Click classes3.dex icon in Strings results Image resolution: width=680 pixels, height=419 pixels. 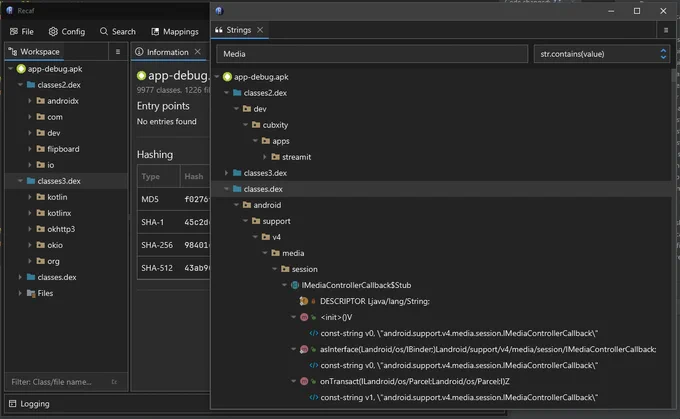(x=237, y=173)
